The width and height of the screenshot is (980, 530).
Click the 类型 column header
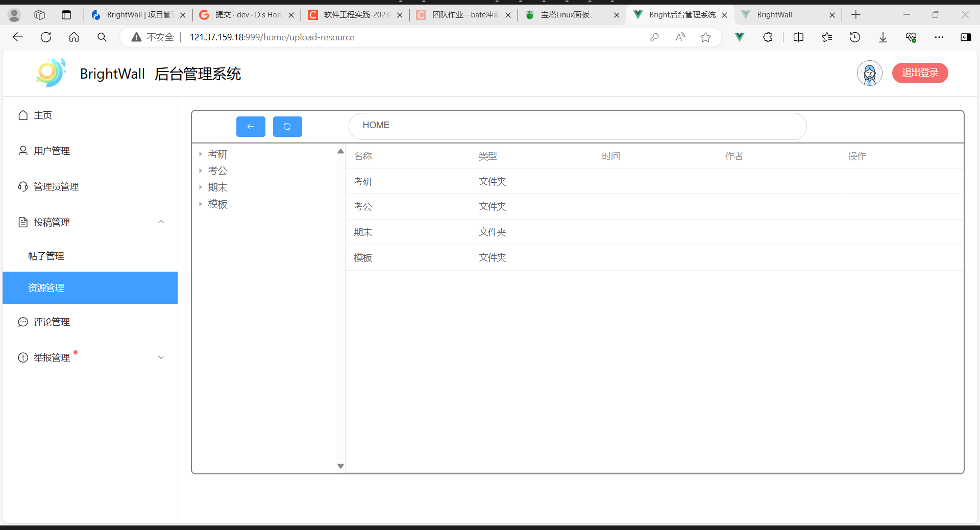pyautogui.click(x=488, y=156)
